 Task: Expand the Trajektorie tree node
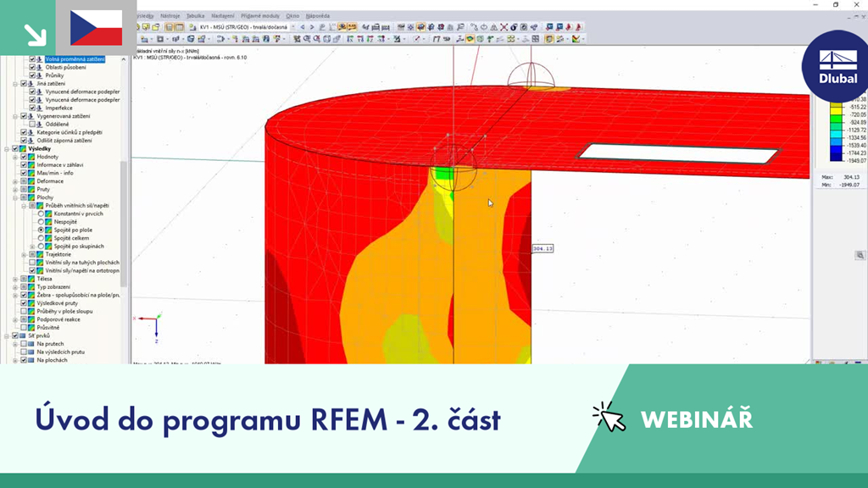(24, 254)
